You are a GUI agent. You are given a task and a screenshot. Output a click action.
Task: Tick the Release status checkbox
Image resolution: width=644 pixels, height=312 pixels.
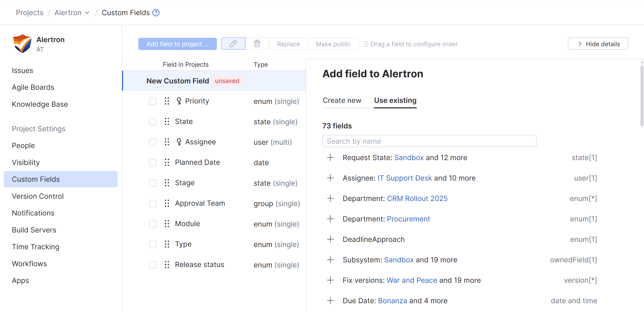coord(152,265)
